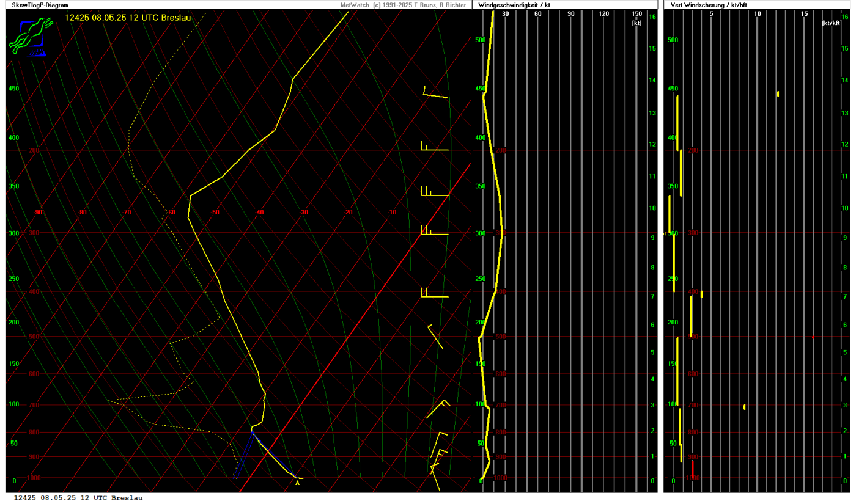Click the 16 km height label in wind panel
This screenshot has width=856, height=504.
[x=652, y=17]
